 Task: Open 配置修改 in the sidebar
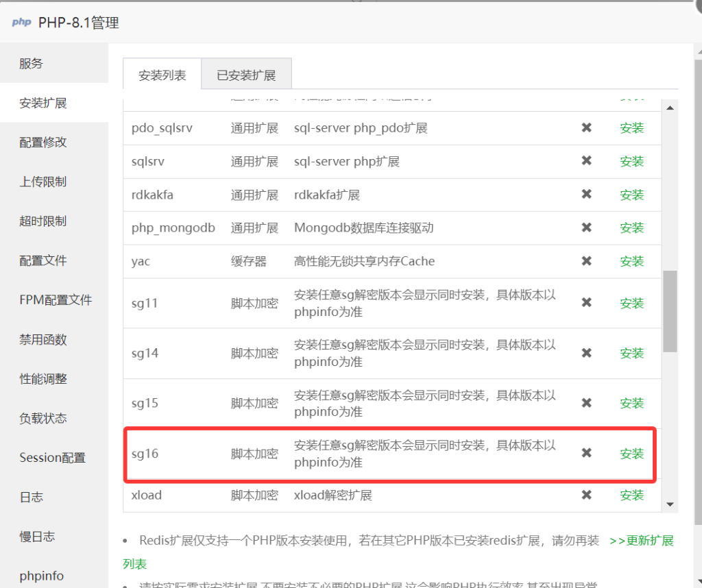coord(43,143)
